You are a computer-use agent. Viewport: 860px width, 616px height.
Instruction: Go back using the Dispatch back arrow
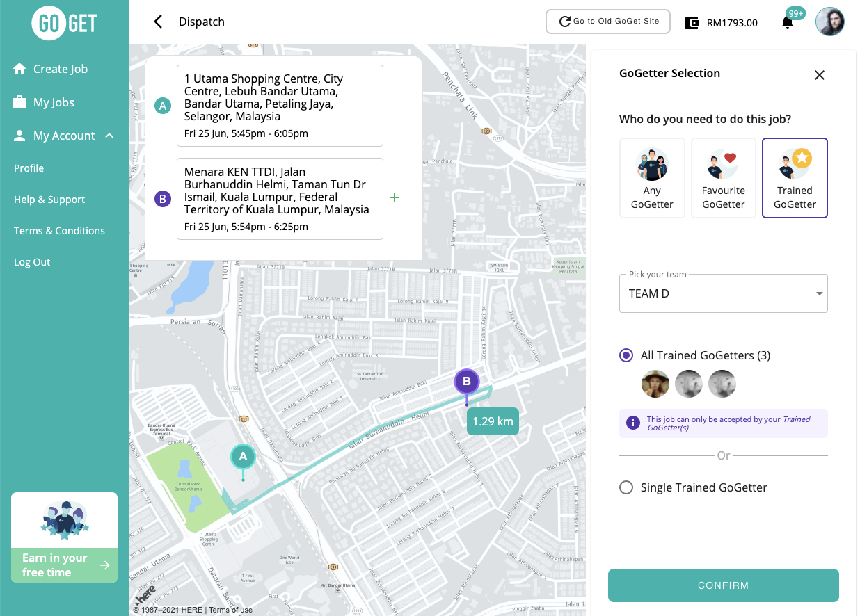click(158, 22)
